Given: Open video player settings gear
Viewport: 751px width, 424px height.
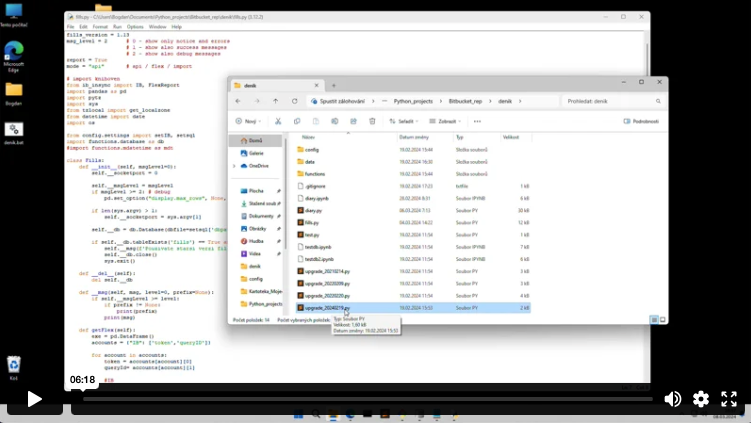Looking at the screenshot, I should pyautogui.click(x=701, y=399).
